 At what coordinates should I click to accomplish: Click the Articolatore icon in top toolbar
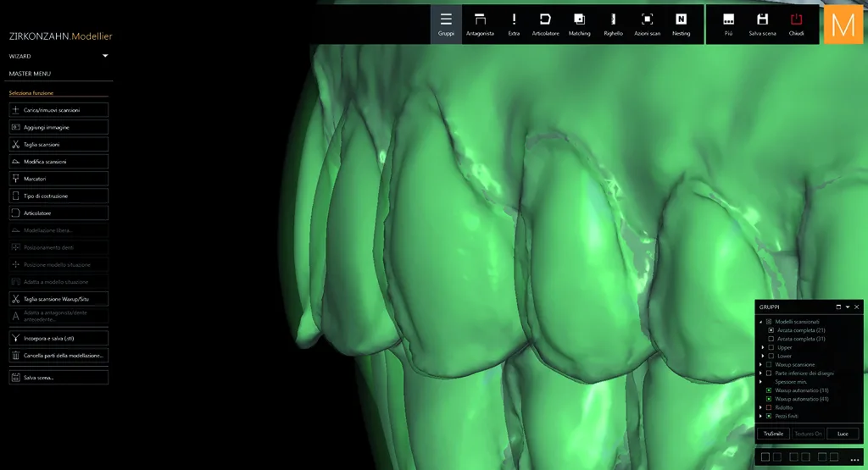(x=545, y=25)
